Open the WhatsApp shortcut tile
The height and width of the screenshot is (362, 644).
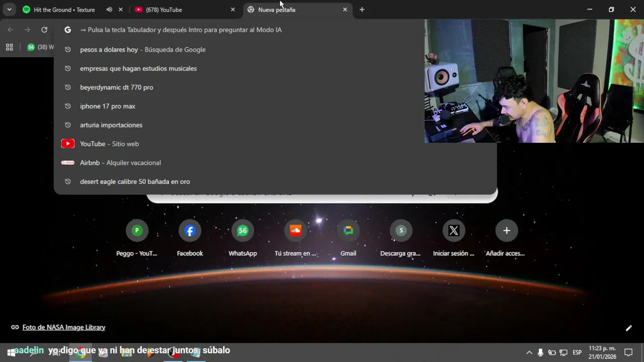click(243, 238)
